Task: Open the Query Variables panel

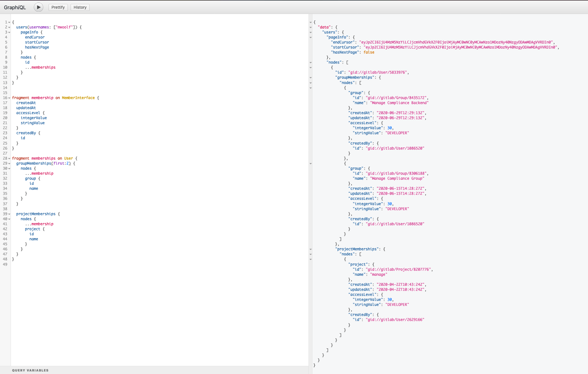Action: [x=30, y=370]
